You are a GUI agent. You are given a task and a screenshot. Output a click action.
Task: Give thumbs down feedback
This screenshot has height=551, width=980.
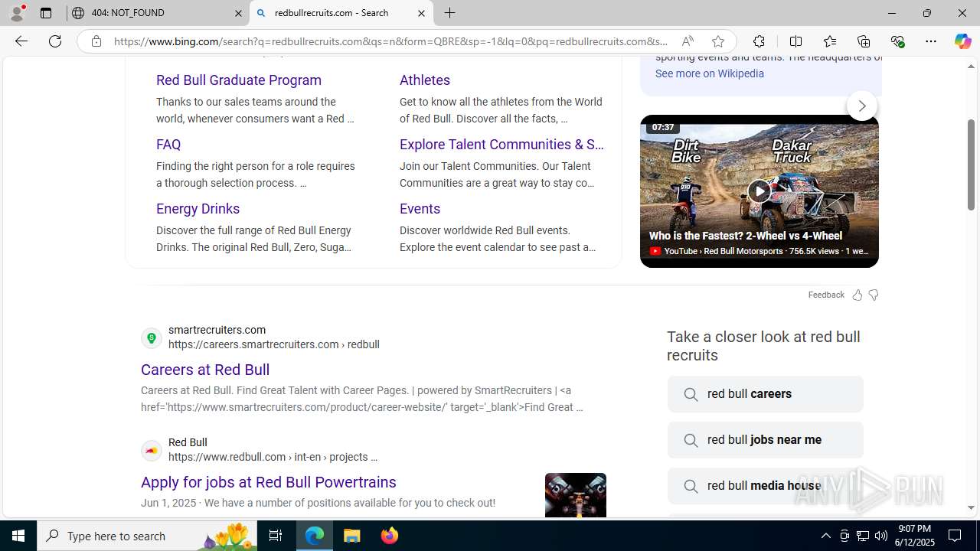pos(874,295)
